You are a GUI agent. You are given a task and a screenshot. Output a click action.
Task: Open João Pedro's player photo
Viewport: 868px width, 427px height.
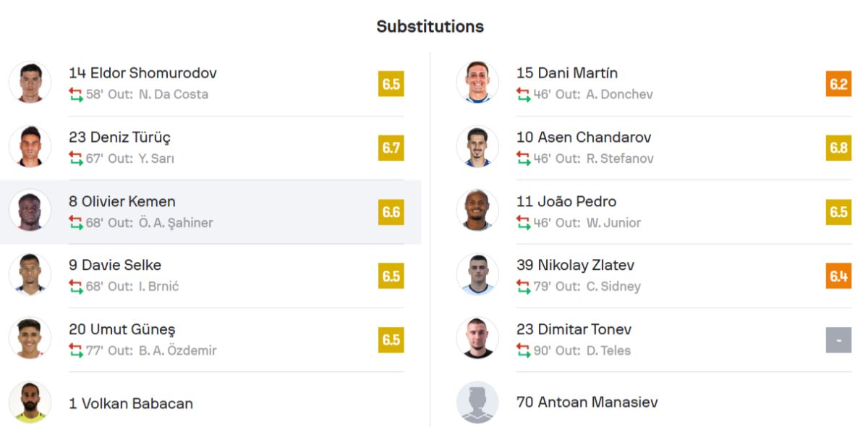(x=477, y=211)
